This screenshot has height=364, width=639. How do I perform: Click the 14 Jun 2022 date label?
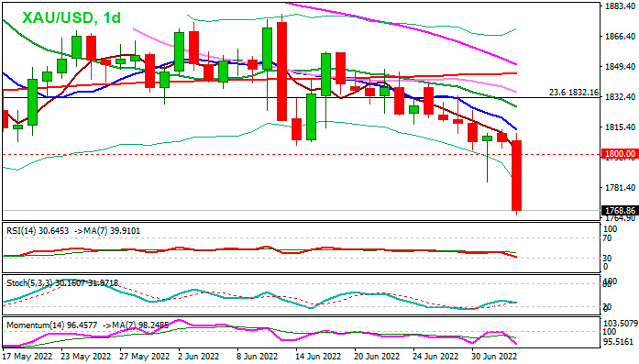[x=318, y=357]
